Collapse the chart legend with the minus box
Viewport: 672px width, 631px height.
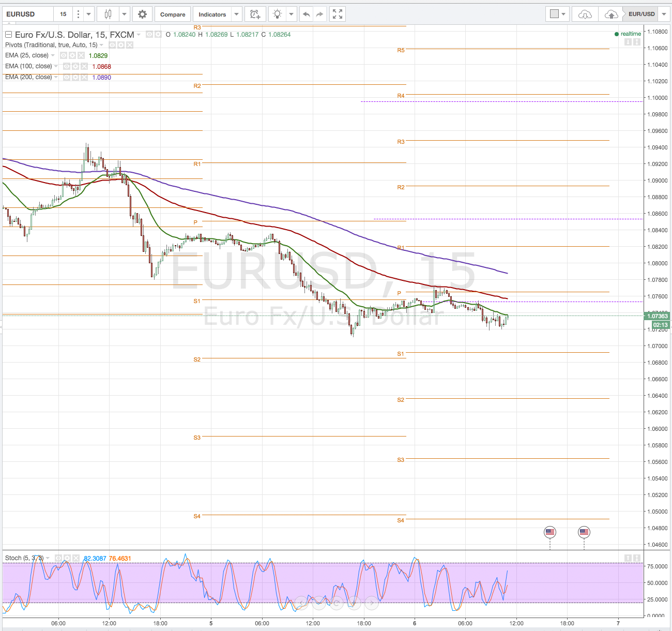pos(8,34)
